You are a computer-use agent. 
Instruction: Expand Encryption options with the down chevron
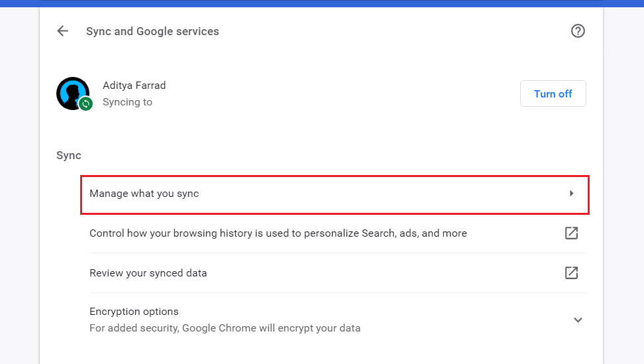pyautogui.click(x=578, y=320)
